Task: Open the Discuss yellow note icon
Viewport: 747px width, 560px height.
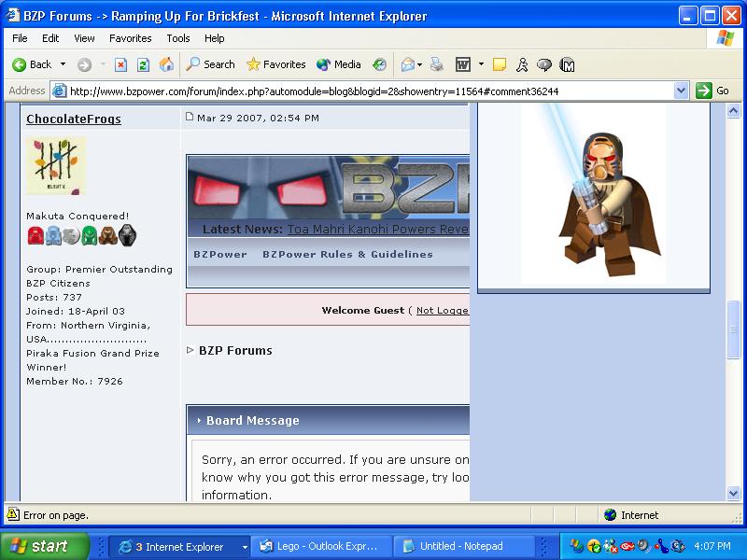Action: 500,64
